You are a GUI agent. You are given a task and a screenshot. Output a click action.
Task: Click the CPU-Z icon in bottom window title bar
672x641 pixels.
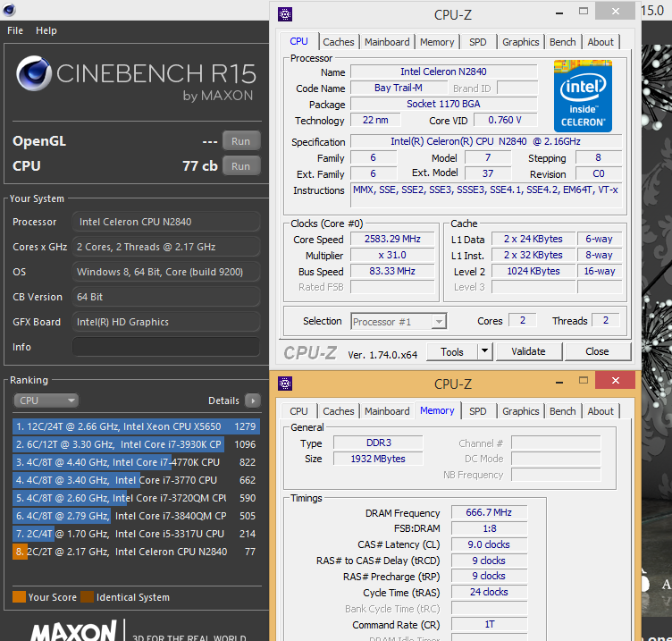click(285, 384)
